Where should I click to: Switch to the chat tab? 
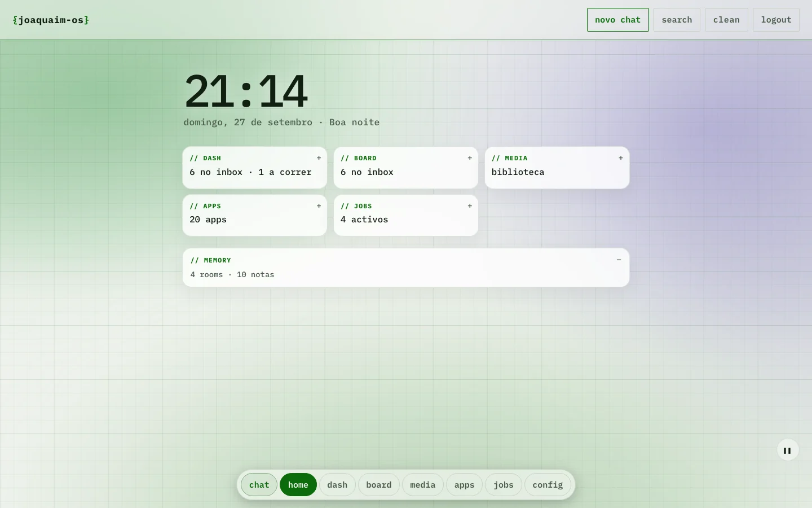click(259, 485)
